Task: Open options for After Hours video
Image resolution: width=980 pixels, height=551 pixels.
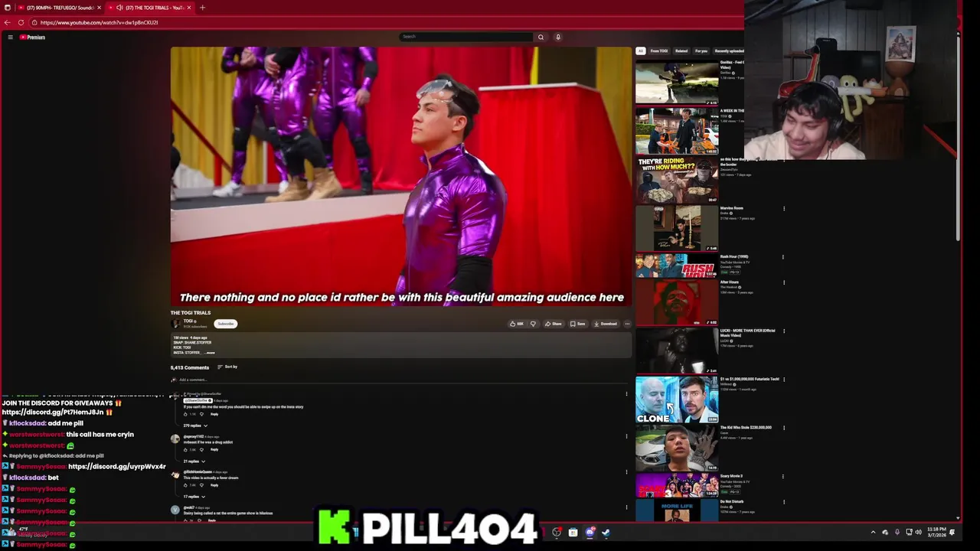Action: 783,282
